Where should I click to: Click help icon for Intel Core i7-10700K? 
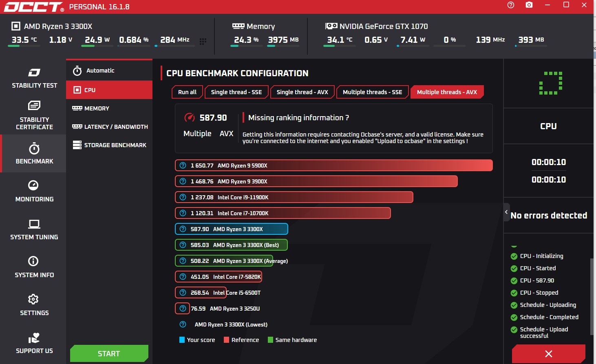[x=183, y=213]
